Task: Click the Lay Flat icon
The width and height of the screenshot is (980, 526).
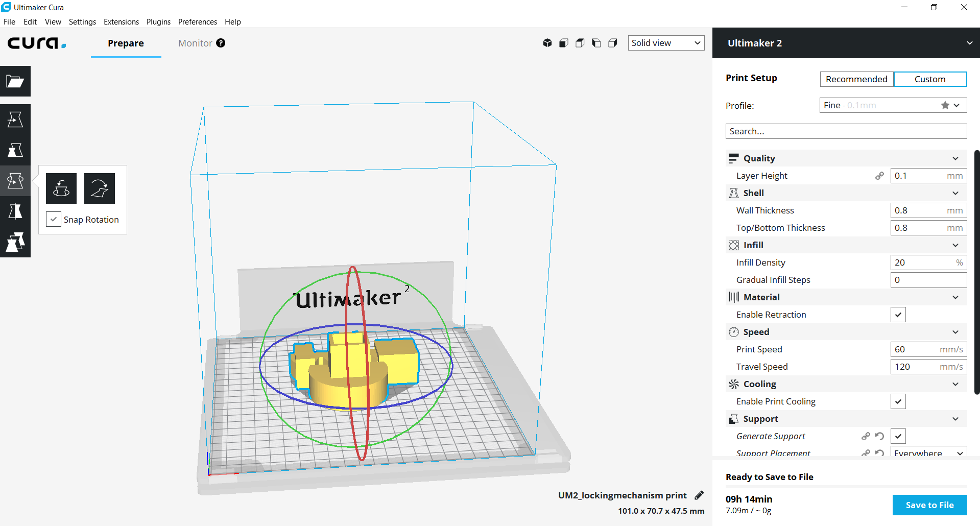Action: tap(100, 188)
